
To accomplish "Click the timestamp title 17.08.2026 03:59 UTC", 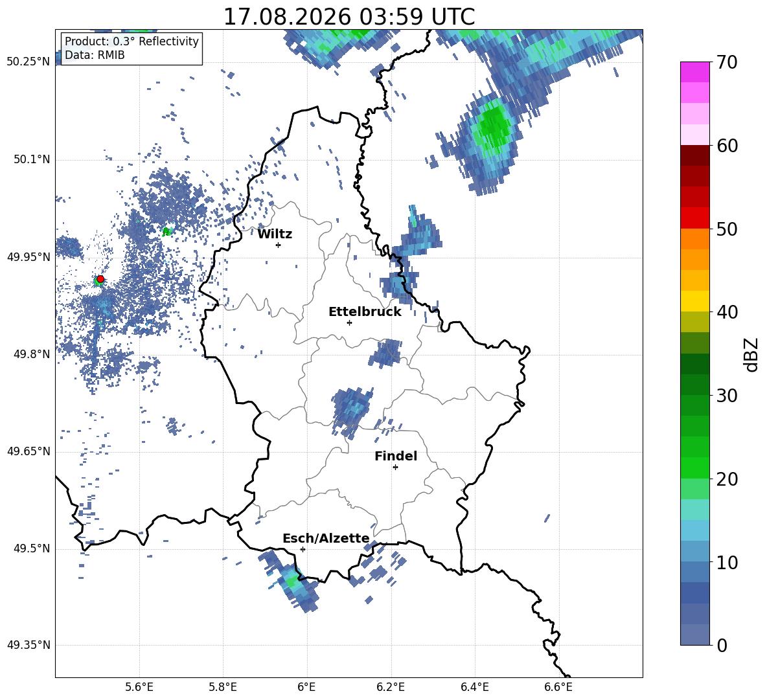I will (x=349, y=17).
